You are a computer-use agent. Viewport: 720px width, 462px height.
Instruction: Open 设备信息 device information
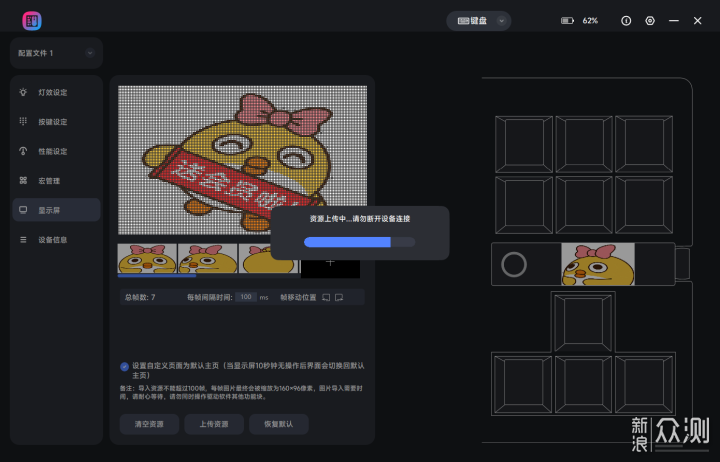coord(56,239)
